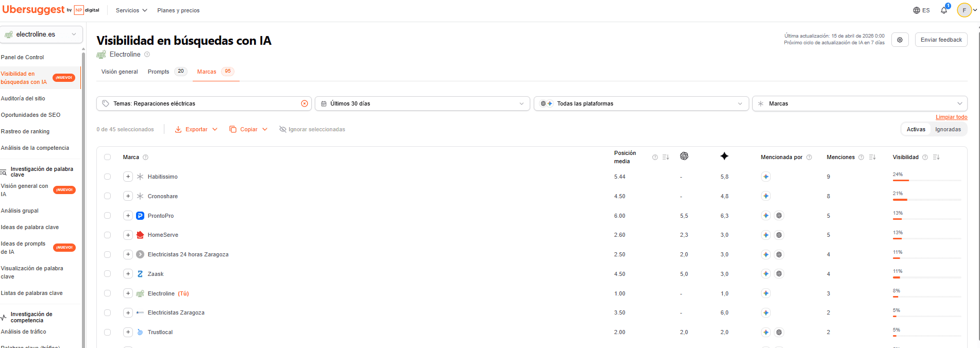Click the HomeServe brand logo

coord(140,235)
